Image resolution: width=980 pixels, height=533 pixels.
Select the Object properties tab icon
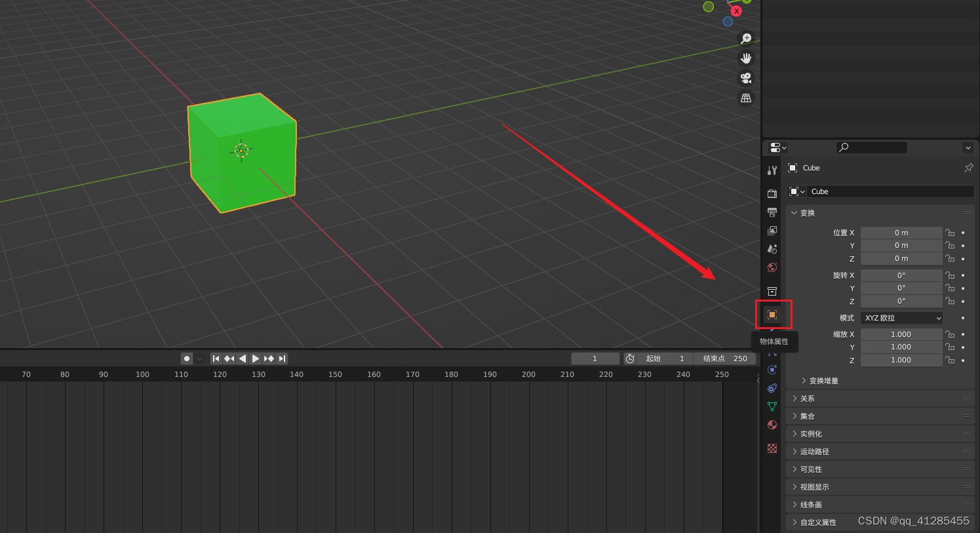click(x=772, y=315)
